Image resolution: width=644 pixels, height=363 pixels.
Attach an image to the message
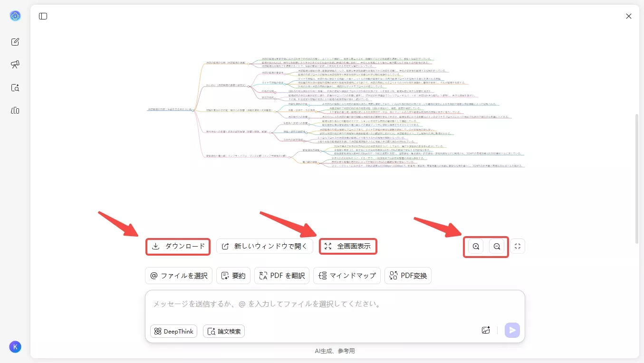coord(486,330)
